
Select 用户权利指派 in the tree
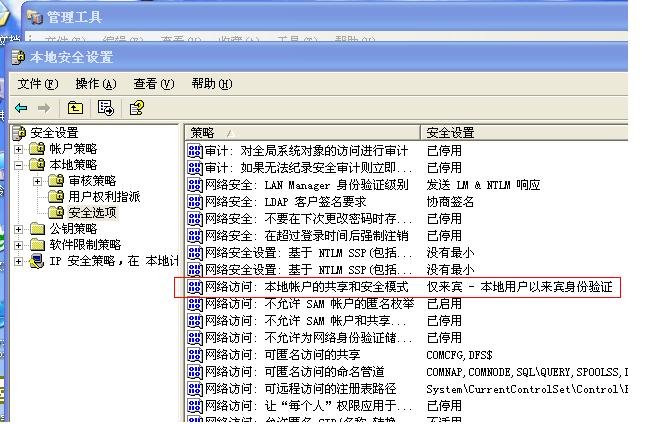104,197
